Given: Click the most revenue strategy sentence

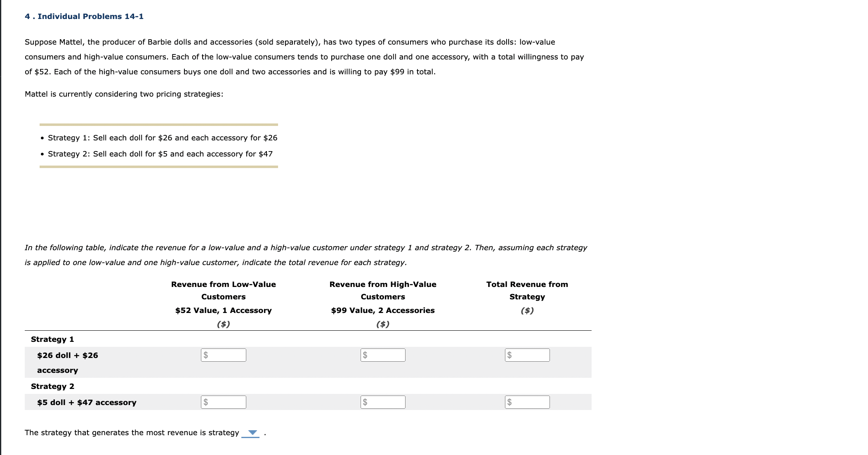Looking at the screenshot, I should 132,433.
